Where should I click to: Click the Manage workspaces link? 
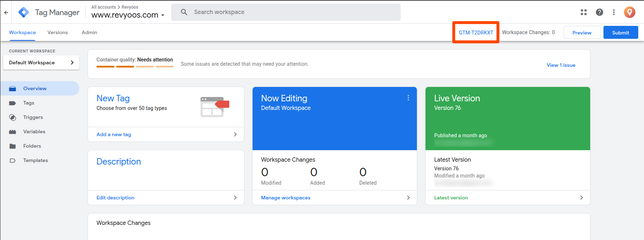coord(286,198)
